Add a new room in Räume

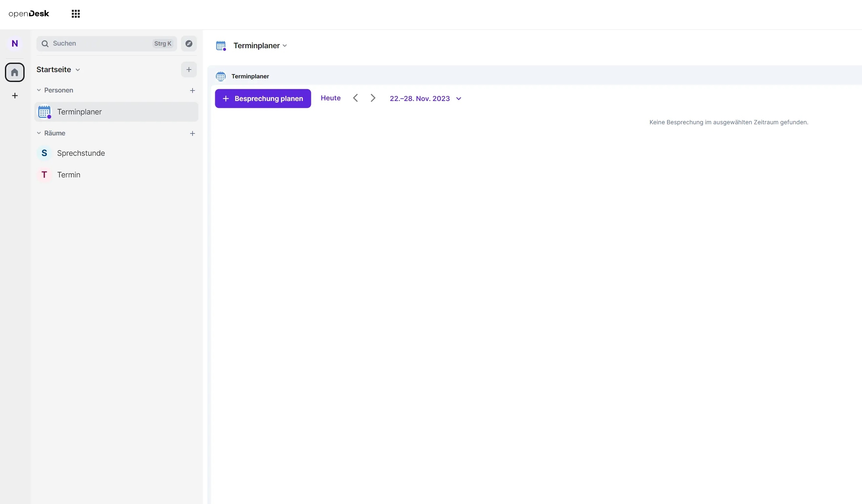pos(193,133)
